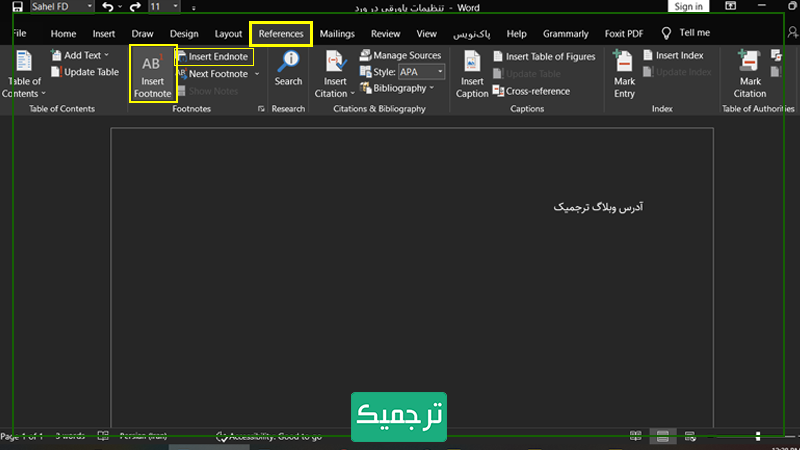Click Insert Index
The width and height of the screenshot is (800, 450).
pos(673,55)
